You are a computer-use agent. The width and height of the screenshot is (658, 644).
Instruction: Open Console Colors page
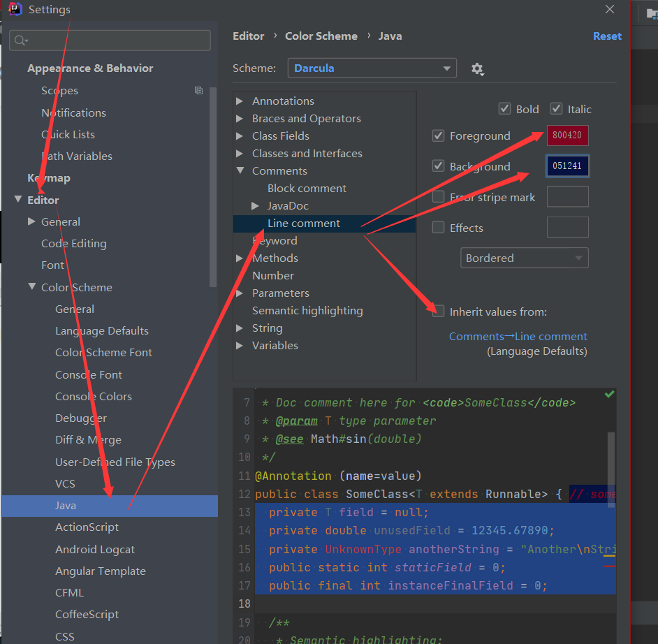[94, 397]
